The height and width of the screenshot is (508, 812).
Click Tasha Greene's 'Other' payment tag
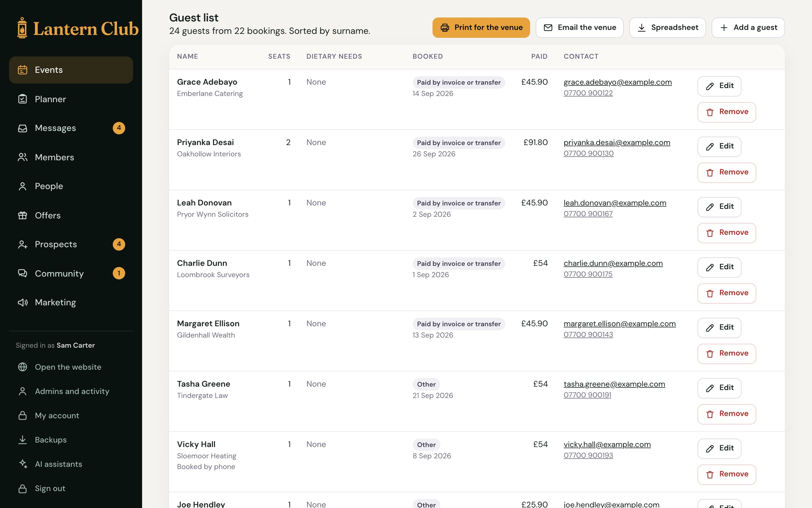(x=426, y=384)
